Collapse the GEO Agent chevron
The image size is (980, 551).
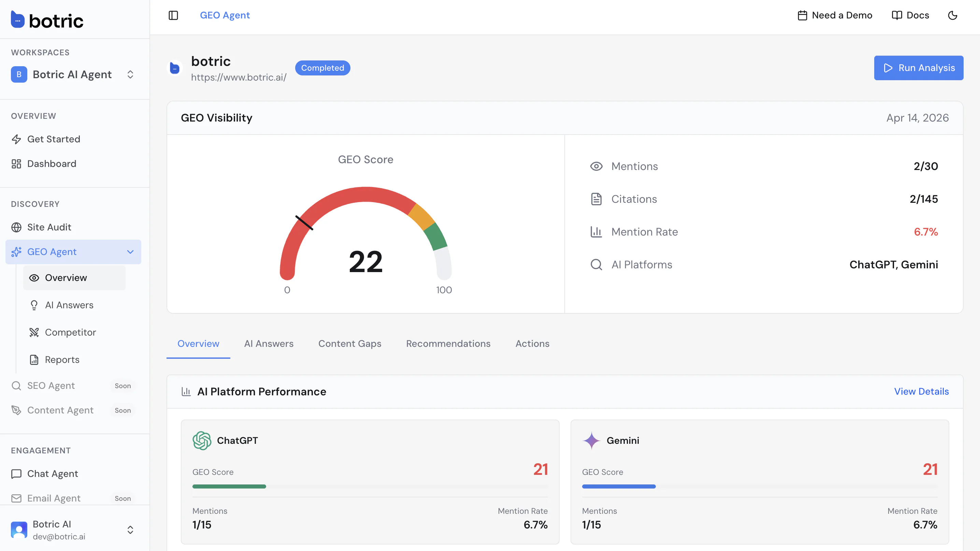point(130,252)
